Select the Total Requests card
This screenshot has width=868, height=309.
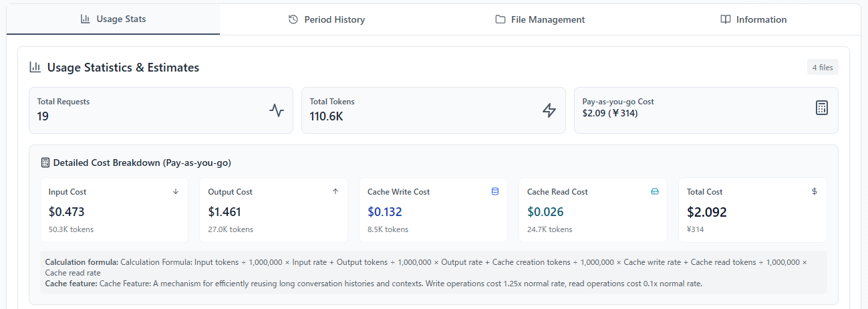(160, 110)
